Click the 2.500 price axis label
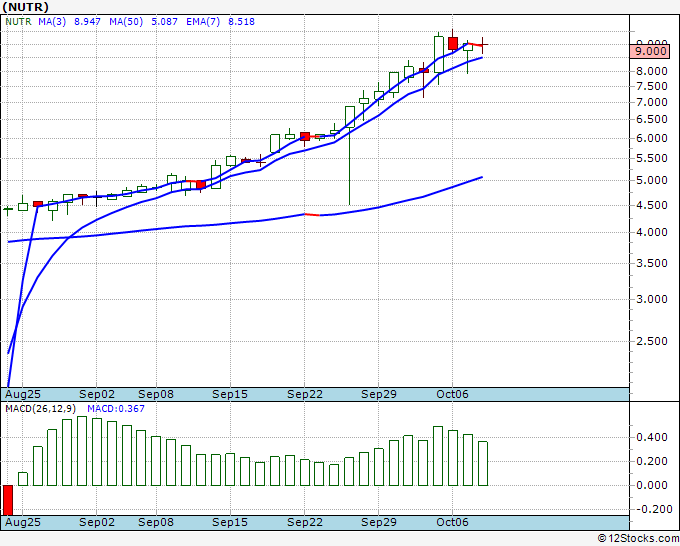This screenshot has height=546, width=680. (x=651, y=341)
